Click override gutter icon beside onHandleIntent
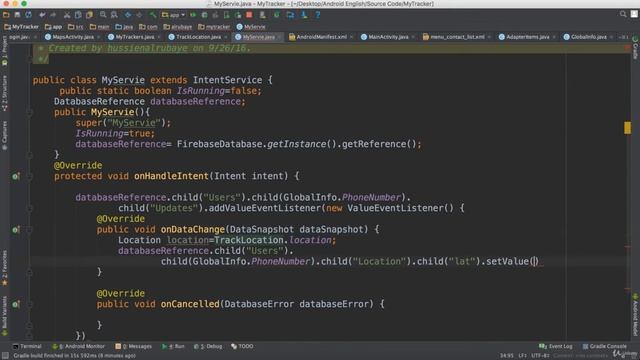Viewport: 640px width, 360px height. click(x=16, y=176)
